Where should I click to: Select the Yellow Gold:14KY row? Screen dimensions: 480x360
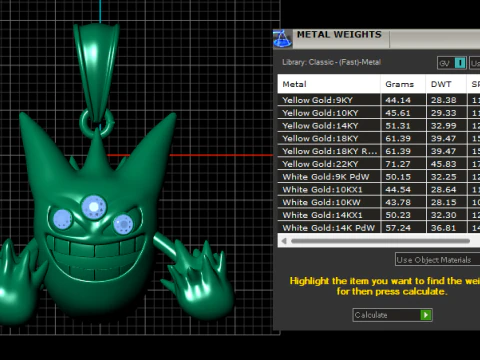pos(379,126)
